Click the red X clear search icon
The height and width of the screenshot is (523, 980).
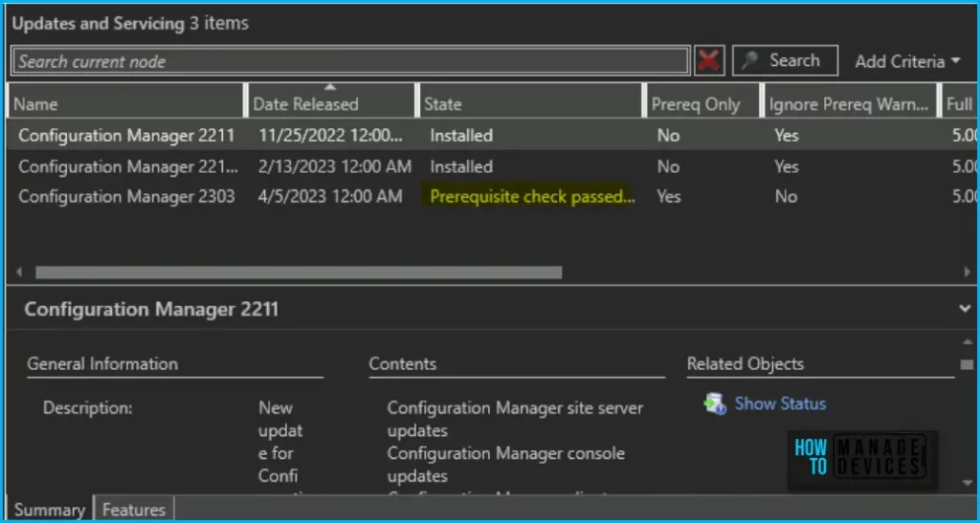tap(709, 61)
